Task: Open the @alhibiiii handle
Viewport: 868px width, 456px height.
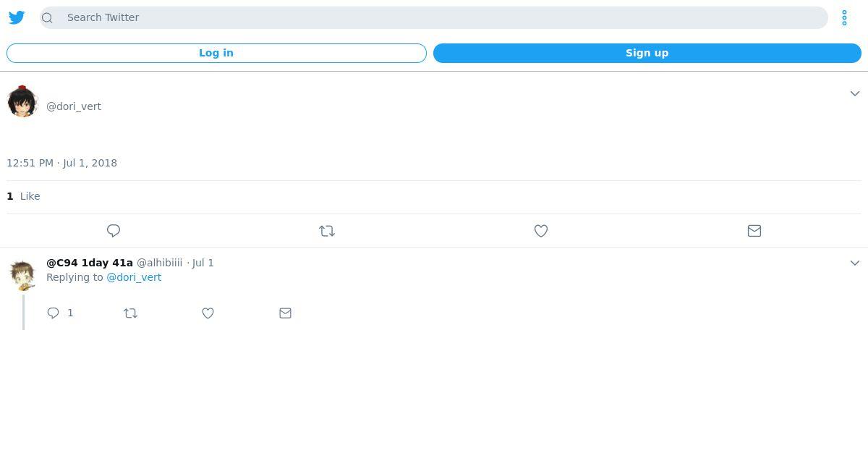Action: [160, 263]
